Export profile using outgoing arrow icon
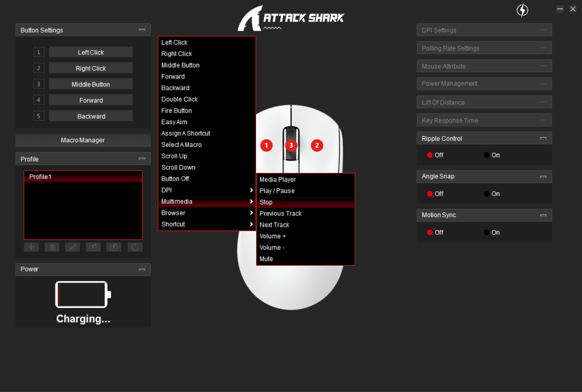582x392 pixels. [x=93, y=247]
